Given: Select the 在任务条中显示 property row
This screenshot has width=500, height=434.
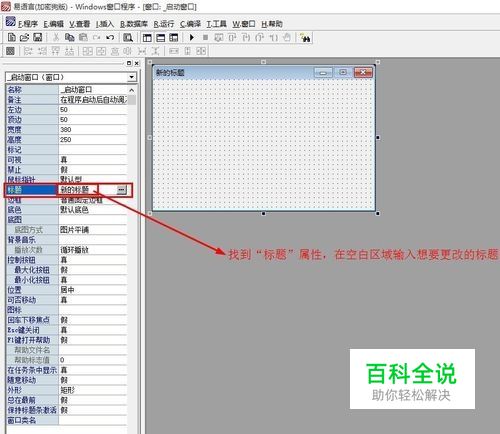Looking at the screenshot, I should [x=66, y=370].
